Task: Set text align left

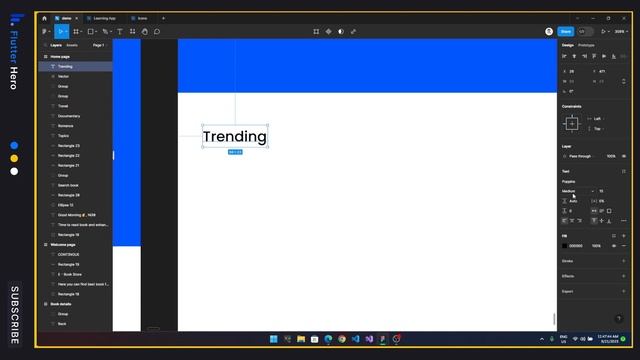Action: [x=564, y=221]
